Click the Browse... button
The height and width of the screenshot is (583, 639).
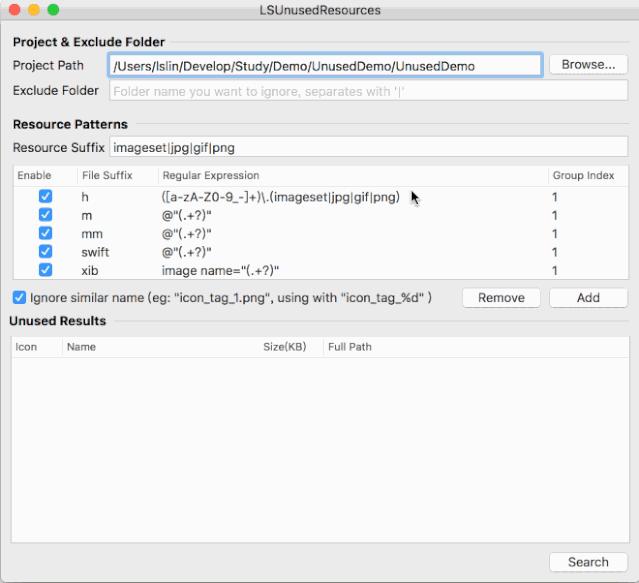588,65
